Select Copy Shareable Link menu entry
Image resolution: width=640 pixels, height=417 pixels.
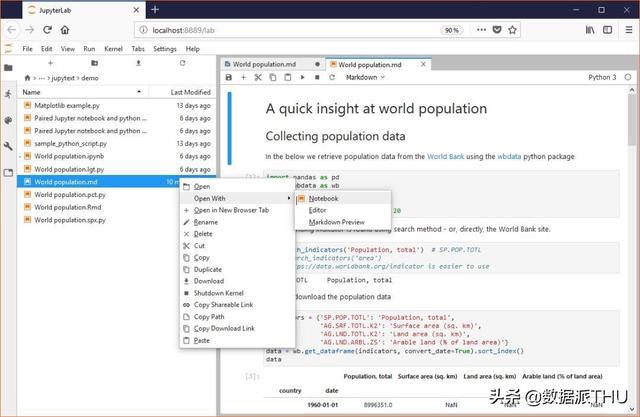[x=238, y=305]
